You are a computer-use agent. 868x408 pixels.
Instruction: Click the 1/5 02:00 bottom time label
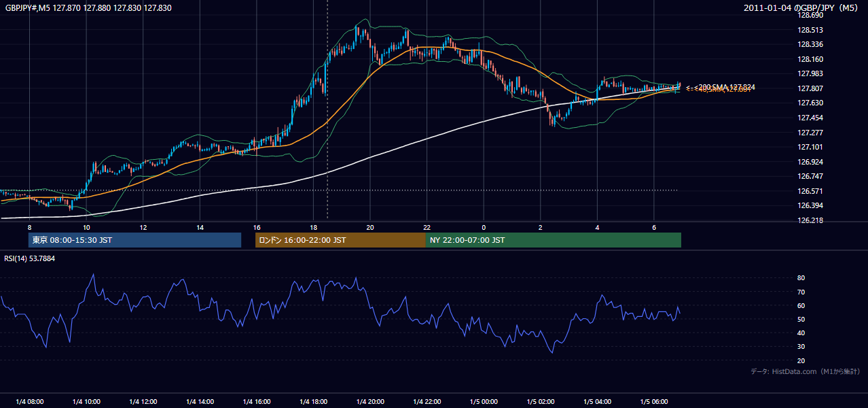(541, 401)
